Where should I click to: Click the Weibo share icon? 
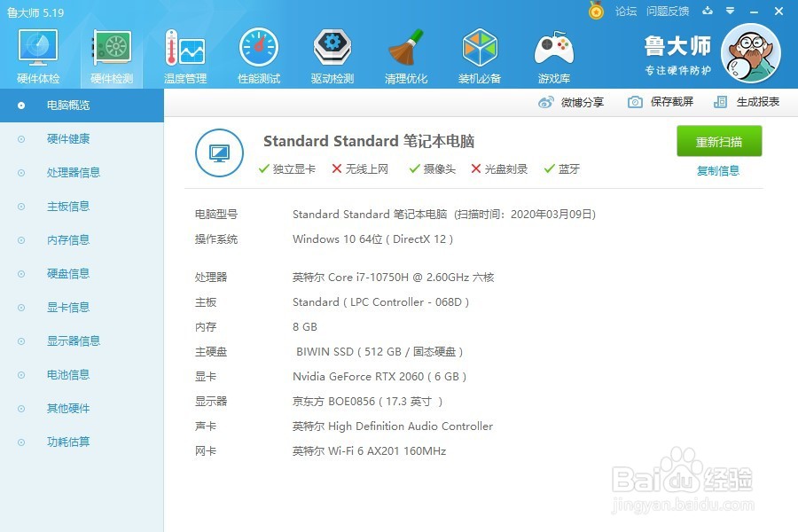(545, 102)
